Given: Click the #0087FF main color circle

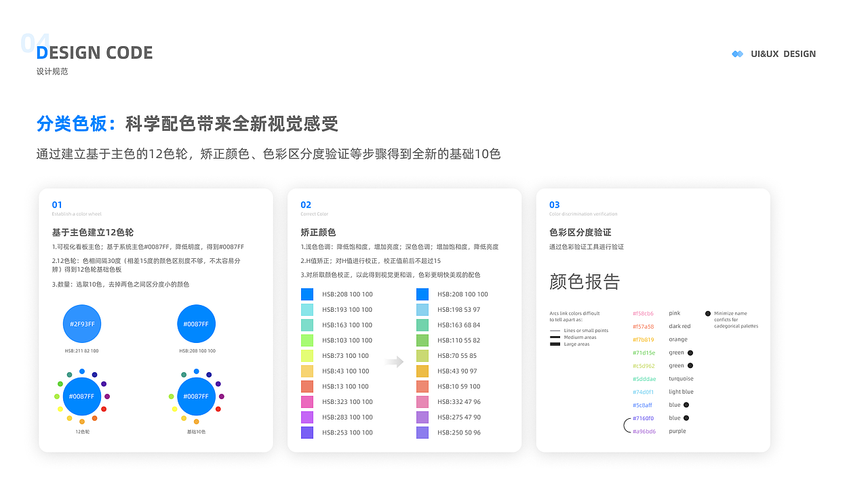Looking at the screenshot, I should 196,324.
